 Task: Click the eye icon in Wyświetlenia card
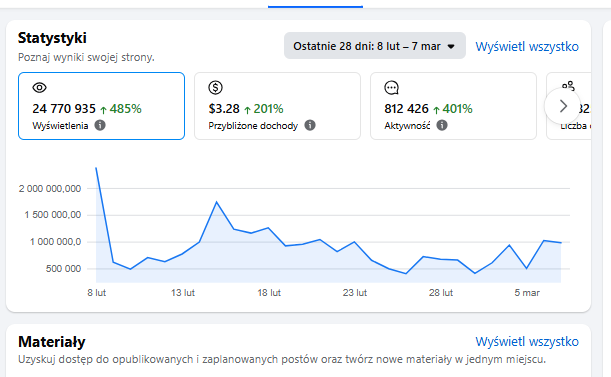coord(39,88)
